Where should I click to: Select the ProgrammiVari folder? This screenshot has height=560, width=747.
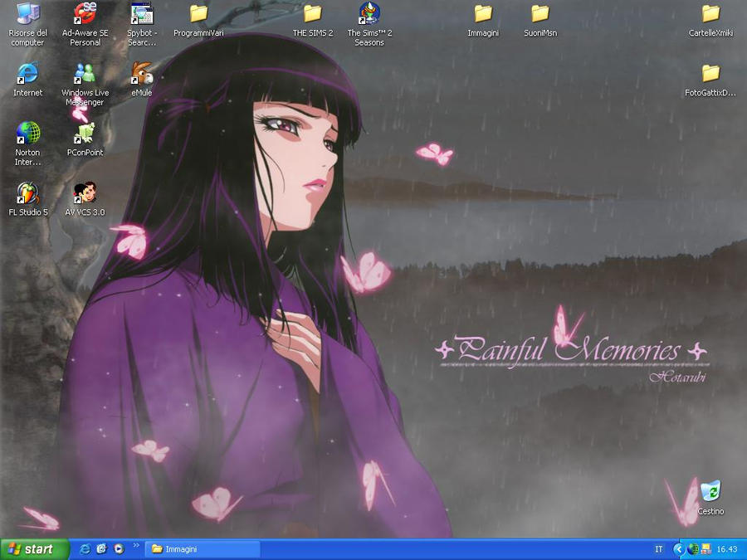click(198, 20)
